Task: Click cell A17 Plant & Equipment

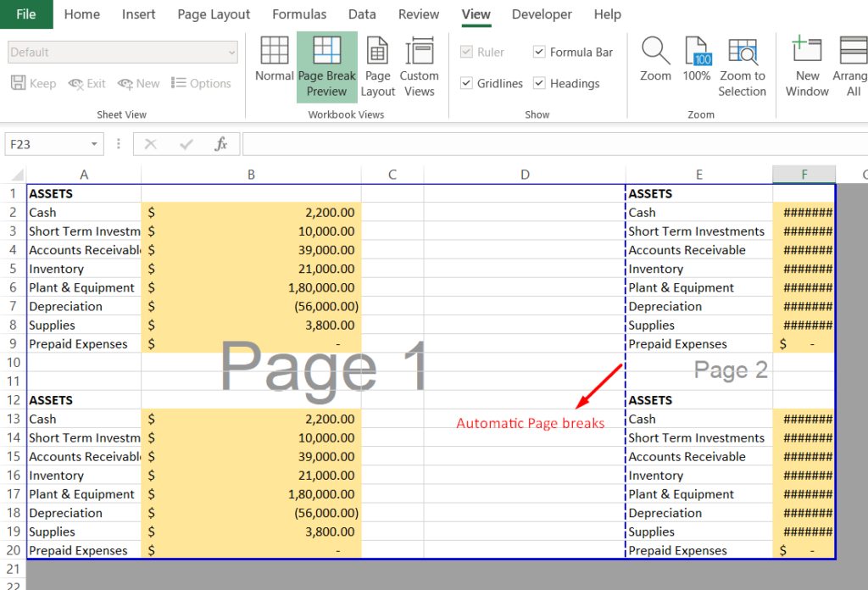Action: 84,494
